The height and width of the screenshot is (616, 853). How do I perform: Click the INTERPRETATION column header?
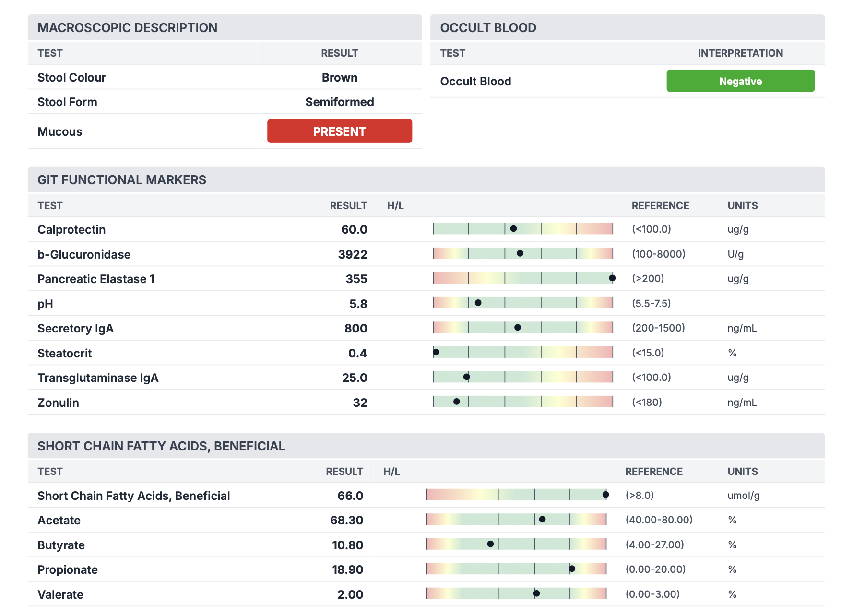click(x=740, y=53)
